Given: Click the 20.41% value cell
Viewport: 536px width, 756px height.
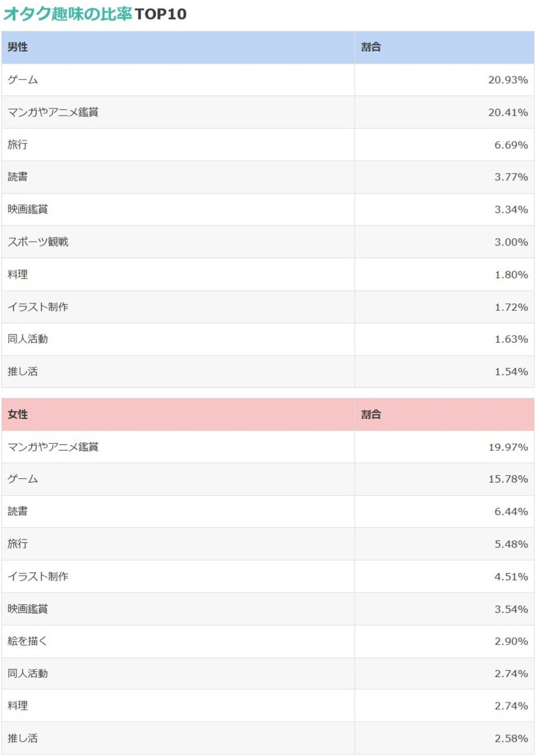Looking at the screenshot, I should click(x=444, y=112).
